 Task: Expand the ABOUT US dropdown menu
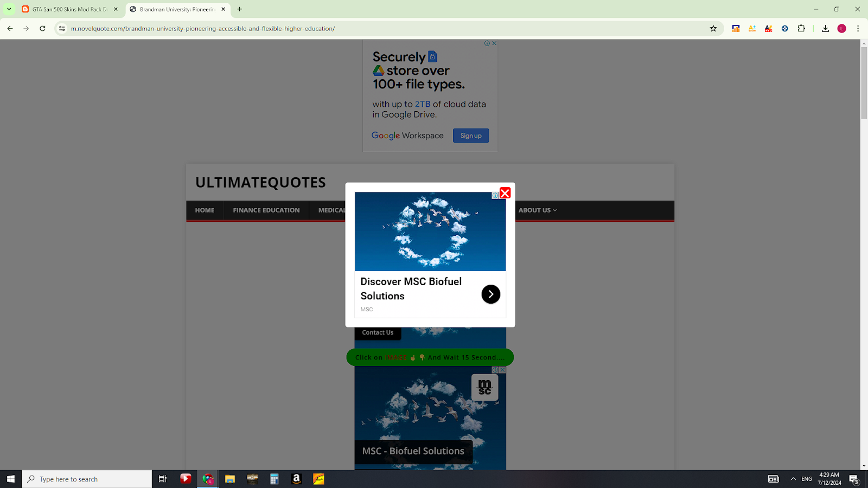tap(537, 210)
